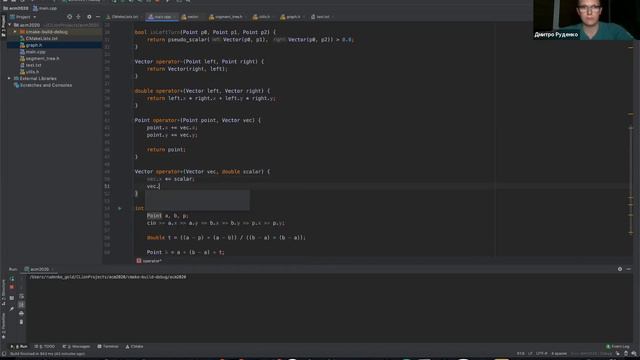
Task: Select segment_tree.h in project tree
Action: point(42,58)
